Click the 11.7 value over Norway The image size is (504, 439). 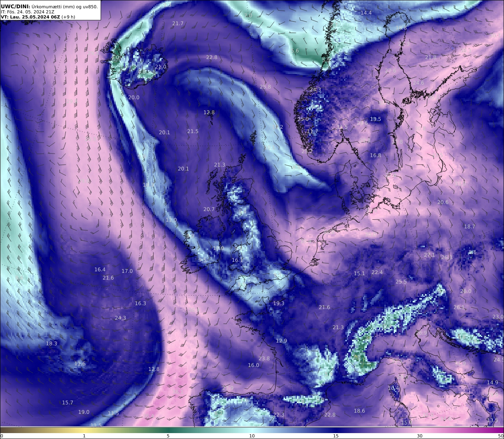point(313,131)
